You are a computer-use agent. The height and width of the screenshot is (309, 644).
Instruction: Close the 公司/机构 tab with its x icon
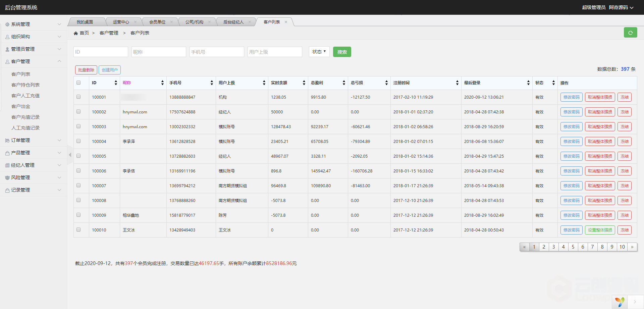(x=209, y=22)
